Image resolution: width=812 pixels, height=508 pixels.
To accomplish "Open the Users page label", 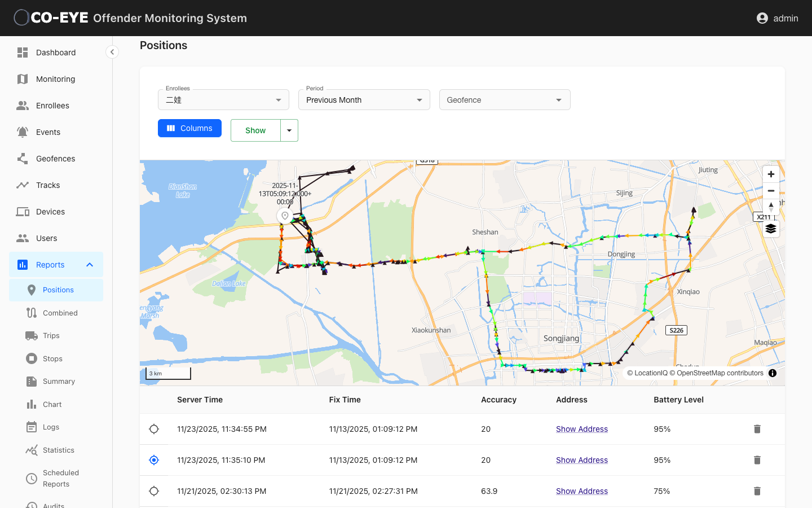I will coord(46,238).
